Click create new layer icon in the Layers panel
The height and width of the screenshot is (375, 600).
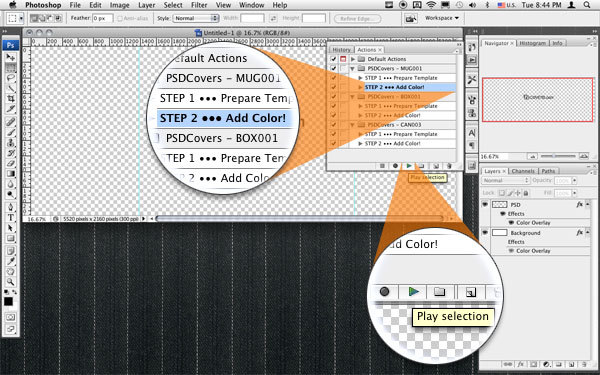571,365
